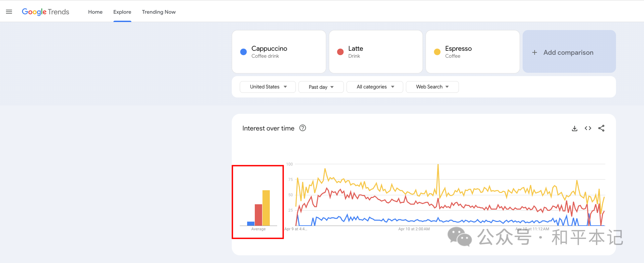Change the Past day time range

click(321, 87)
